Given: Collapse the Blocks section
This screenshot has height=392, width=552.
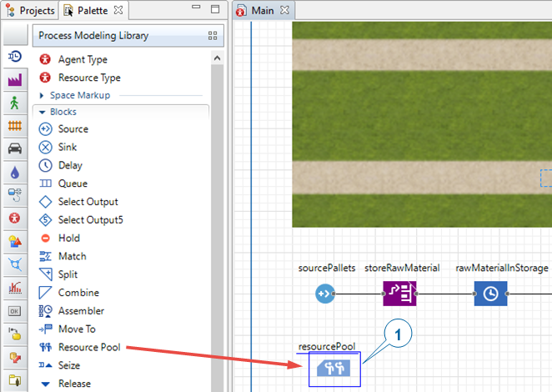Looking at the screenshot, I should [43, 112].
